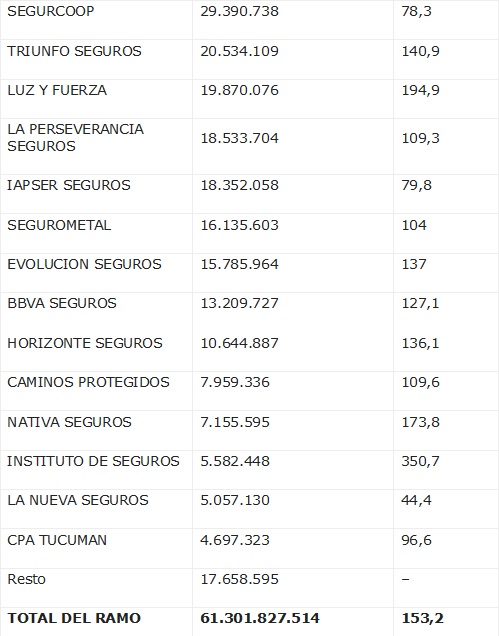
Task: Click the BBVA SEGUROS row label
Action: click(x=62, y=303)
